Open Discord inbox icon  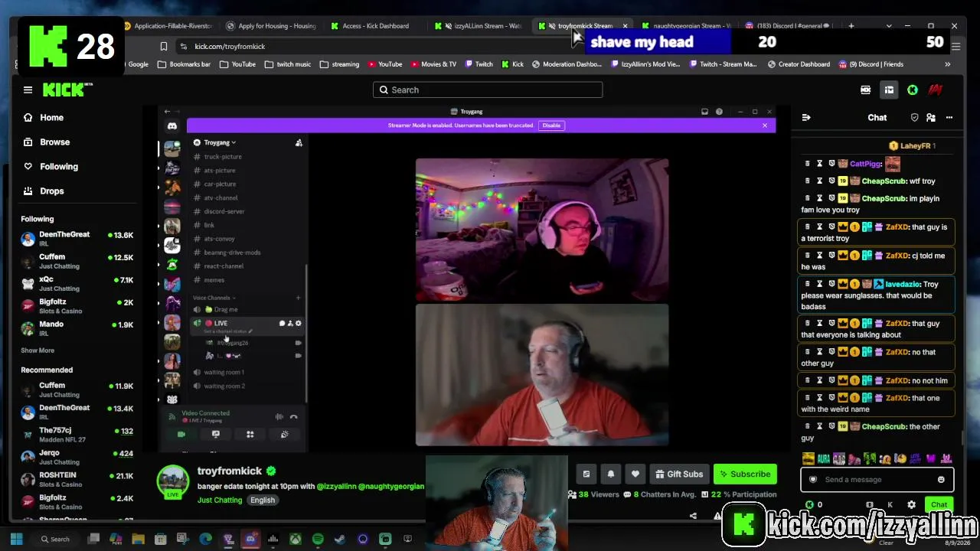pos(704,112)
